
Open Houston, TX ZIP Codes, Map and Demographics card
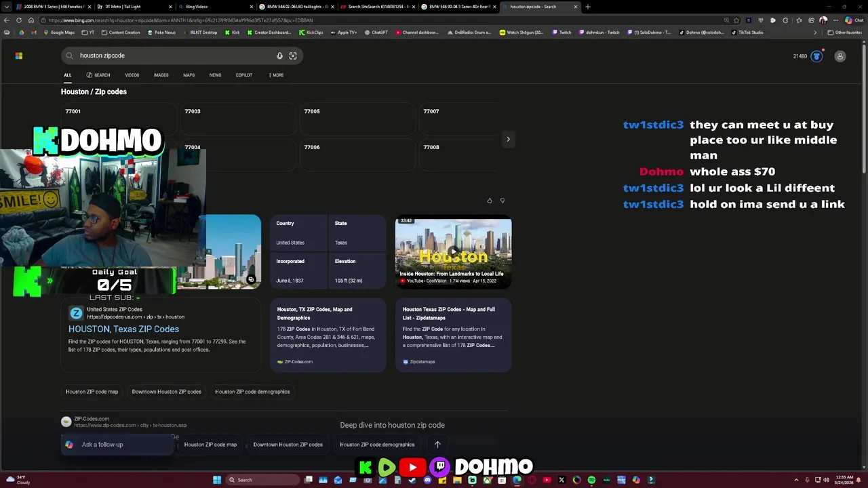click(328, 335)
